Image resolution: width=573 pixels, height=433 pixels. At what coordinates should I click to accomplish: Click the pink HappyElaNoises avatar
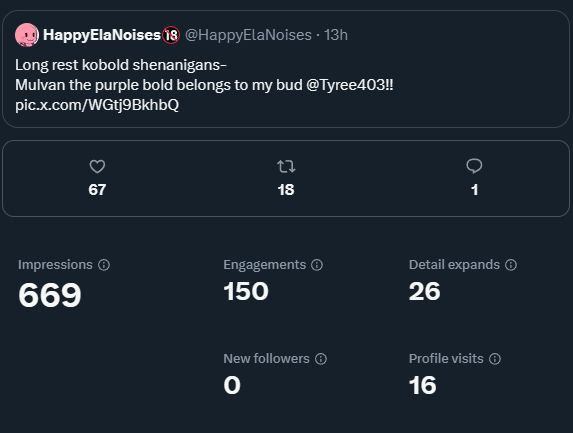click(x=27, y=35)
